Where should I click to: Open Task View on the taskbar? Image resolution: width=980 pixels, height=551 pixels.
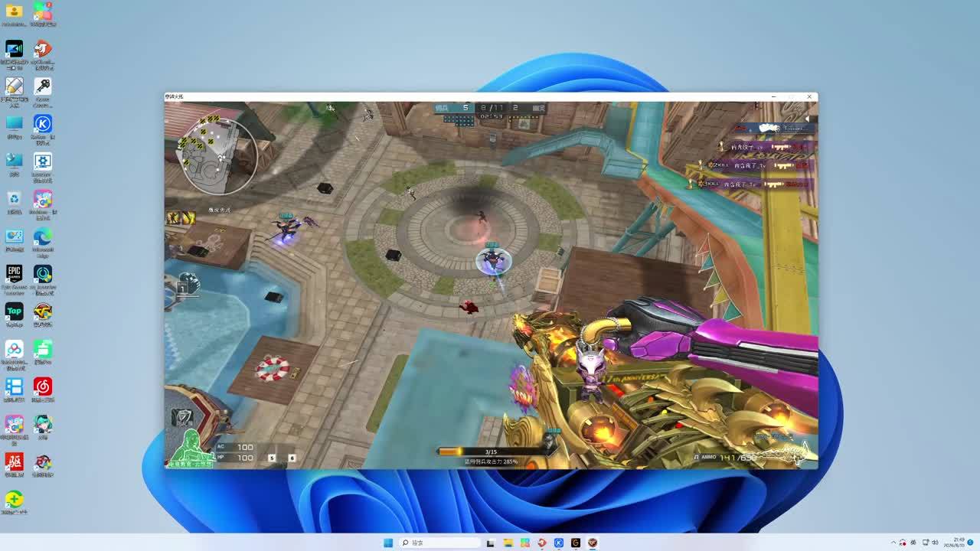[491, 543]
